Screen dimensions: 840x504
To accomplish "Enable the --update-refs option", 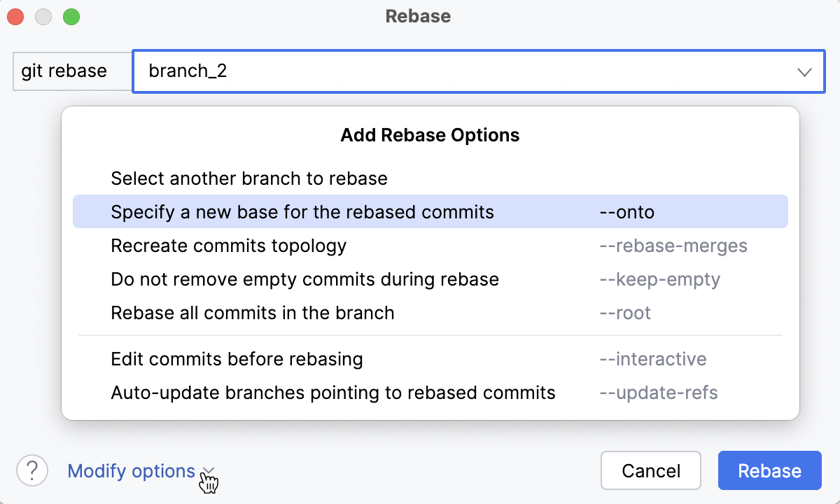I will [x=430, y=393].
